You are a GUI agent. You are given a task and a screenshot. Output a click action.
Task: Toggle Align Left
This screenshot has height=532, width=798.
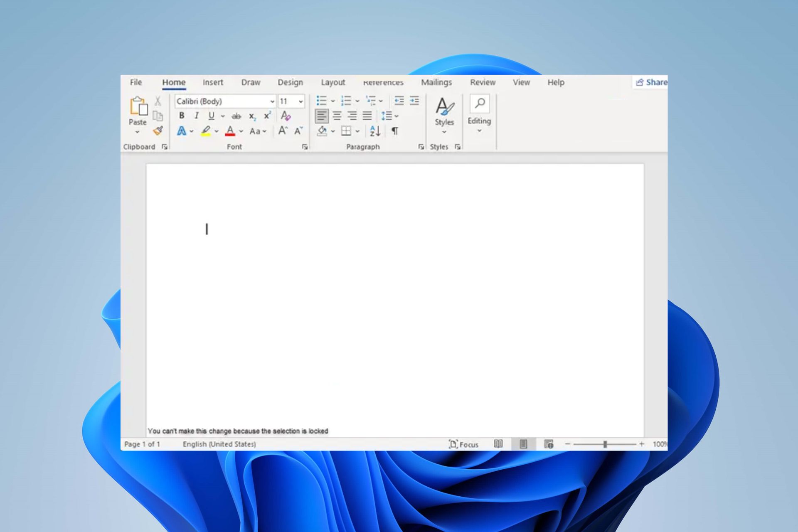(x=322, y=116)
